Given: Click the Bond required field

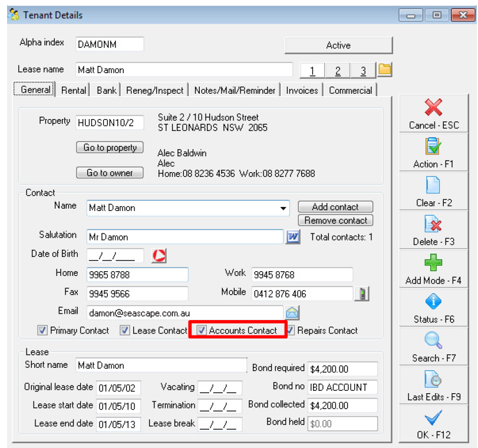Looking at the screenshot, I should tap(342, 369).
